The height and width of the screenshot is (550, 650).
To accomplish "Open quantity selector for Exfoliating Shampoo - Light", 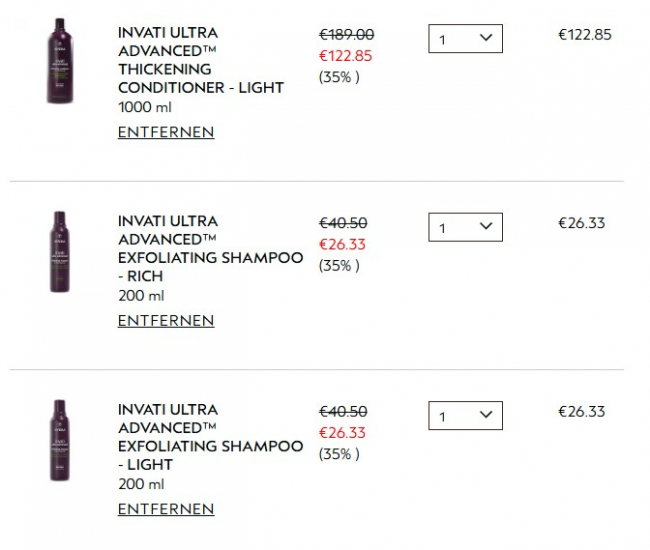I will [x=465, y=415].
